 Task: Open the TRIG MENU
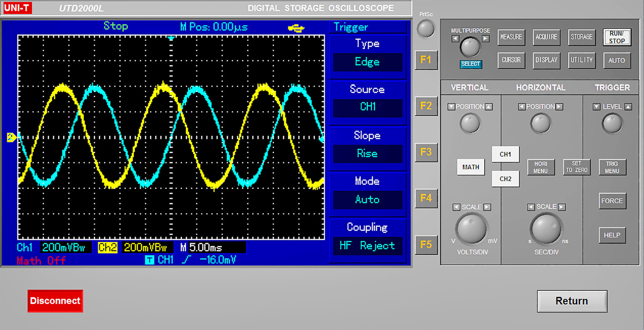tap(612, 167)
